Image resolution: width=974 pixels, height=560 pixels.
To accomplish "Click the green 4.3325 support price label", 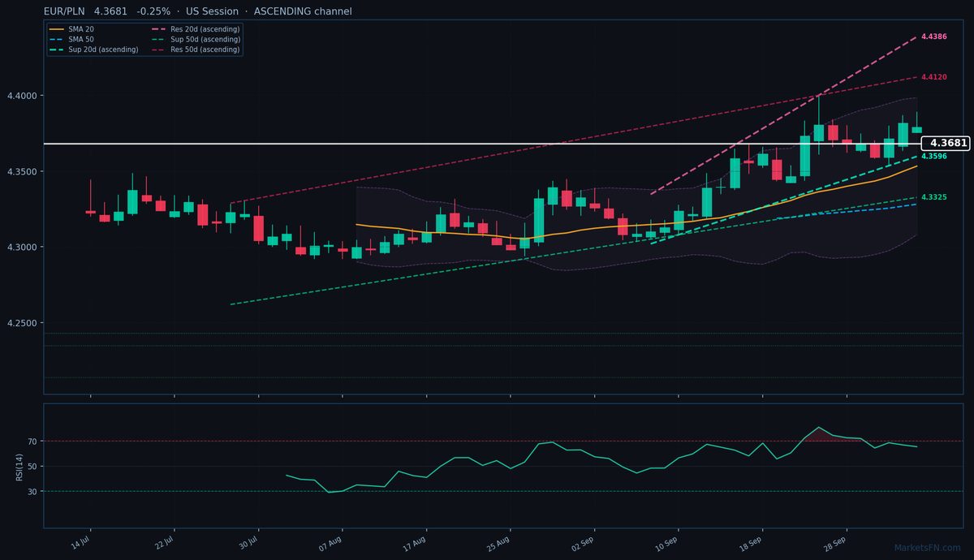I will click(x=934, y=197).
